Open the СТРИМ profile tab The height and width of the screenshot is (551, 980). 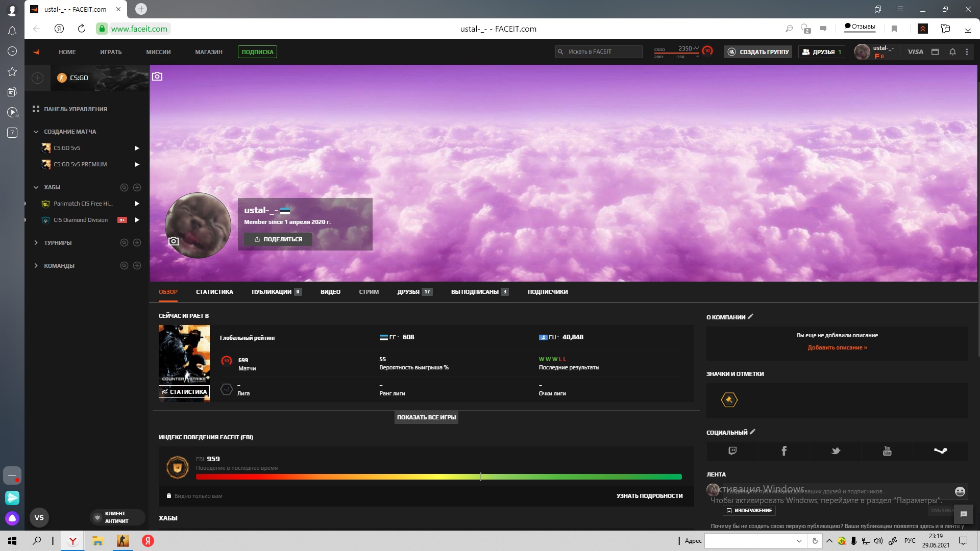pyautogui.click(x=369, y=292)
